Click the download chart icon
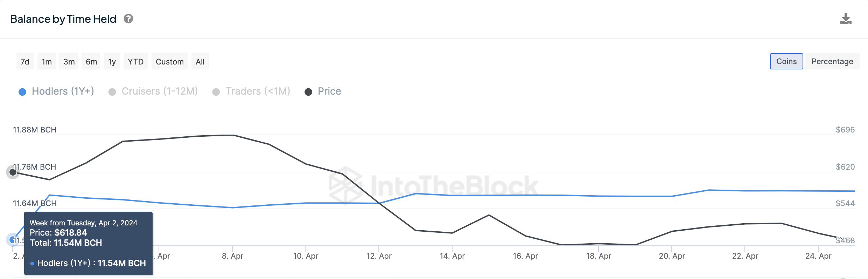This screenshot has width=868, height=279. pyautogui.click(x=846, y=19)
